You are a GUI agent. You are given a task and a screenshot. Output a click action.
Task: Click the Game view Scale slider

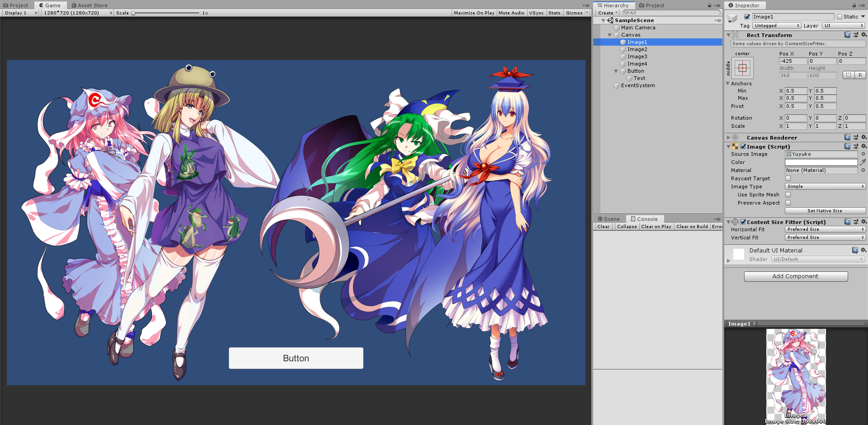coord(165,13)
